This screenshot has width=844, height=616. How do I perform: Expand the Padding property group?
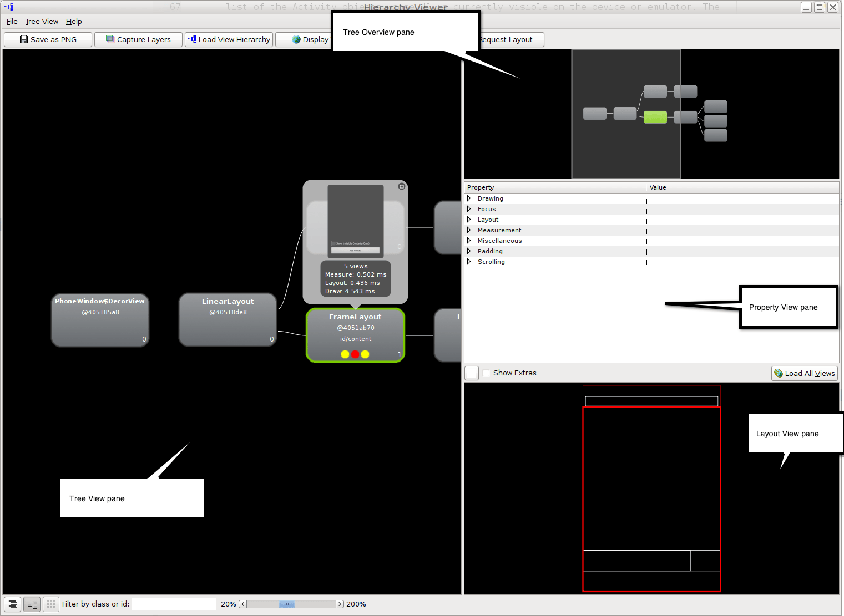click(x=469, y=251)
